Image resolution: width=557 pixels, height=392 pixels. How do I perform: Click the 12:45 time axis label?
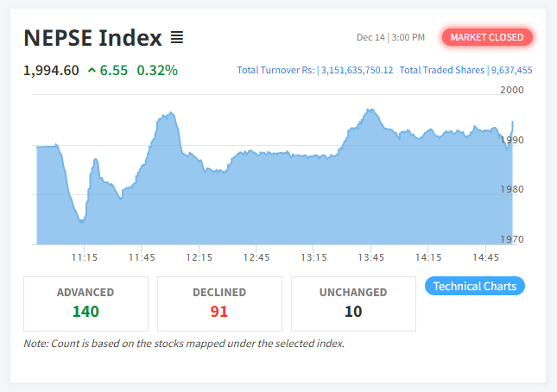(x=256, y=257)
